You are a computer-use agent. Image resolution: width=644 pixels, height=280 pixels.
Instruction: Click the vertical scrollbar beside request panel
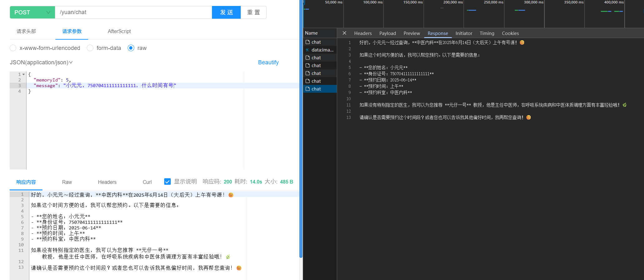point(301,131)
